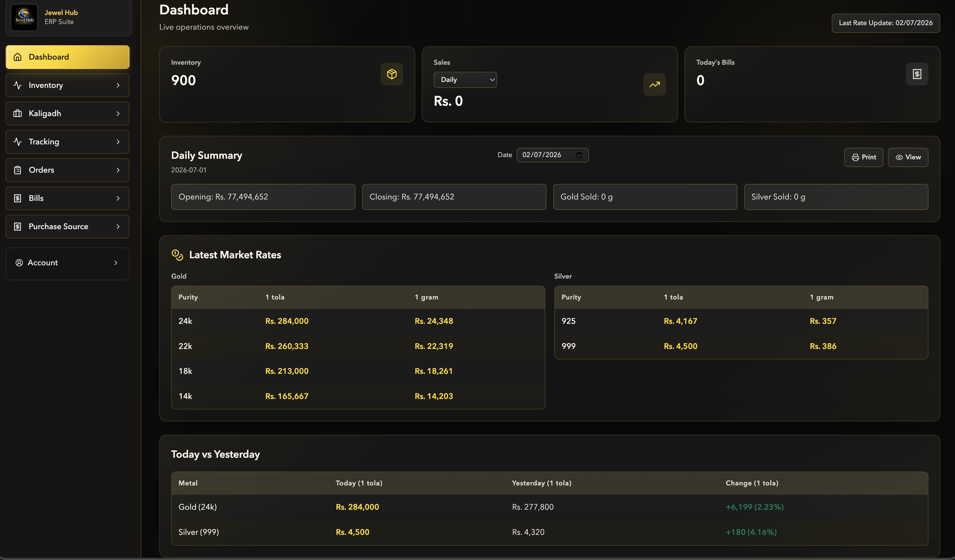
Task: Click the Dashboard home icon
Action: [x=18, y=57]
